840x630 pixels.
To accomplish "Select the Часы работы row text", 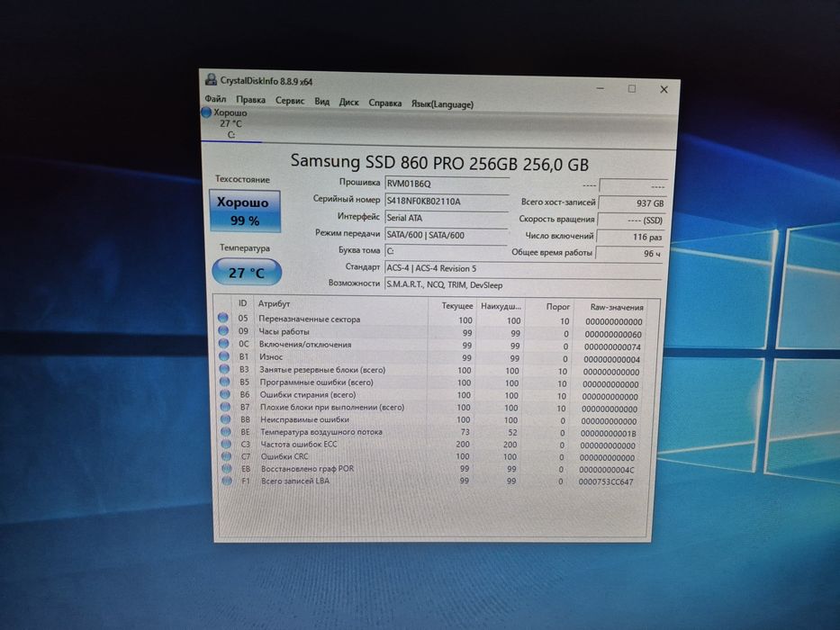I will tap(284, 331).
